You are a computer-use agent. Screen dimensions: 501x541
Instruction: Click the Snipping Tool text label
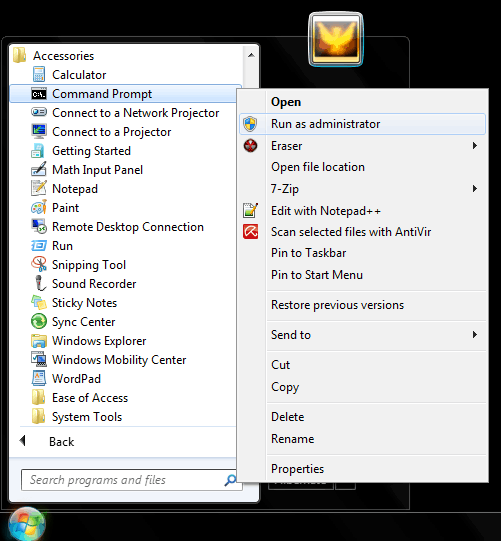89,265
